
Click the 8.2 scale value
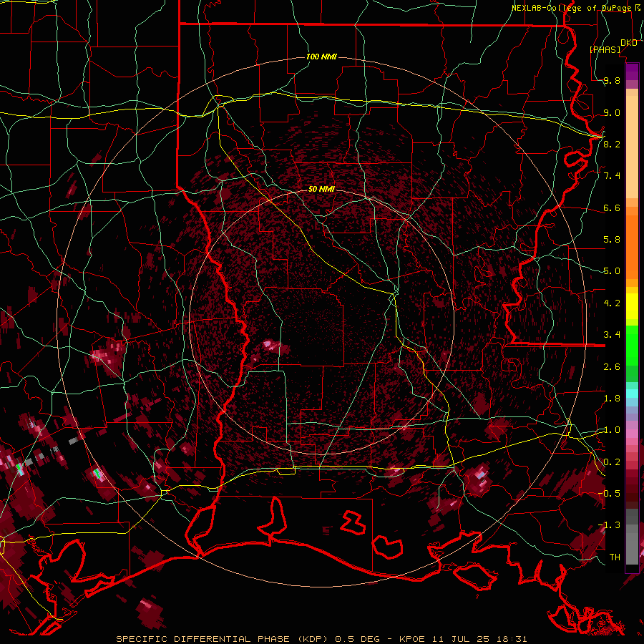coord(612,144)
